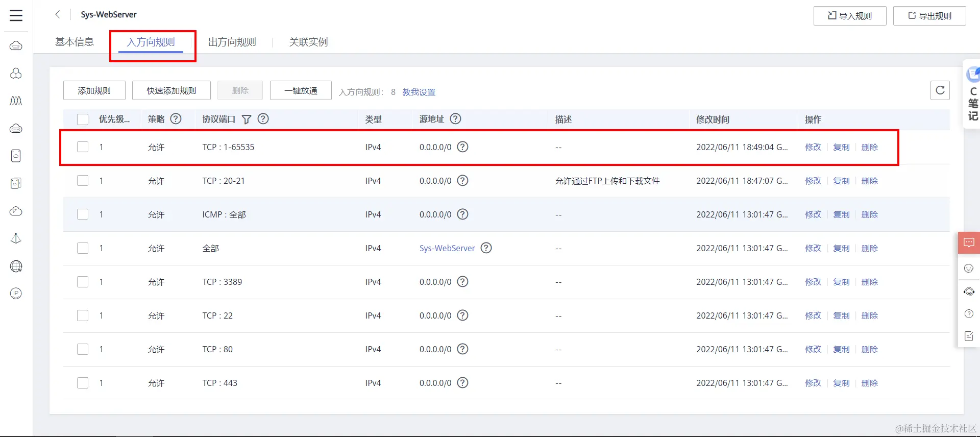
Task: Switch to the 关联实例 tab
Action: pos(309,42)
